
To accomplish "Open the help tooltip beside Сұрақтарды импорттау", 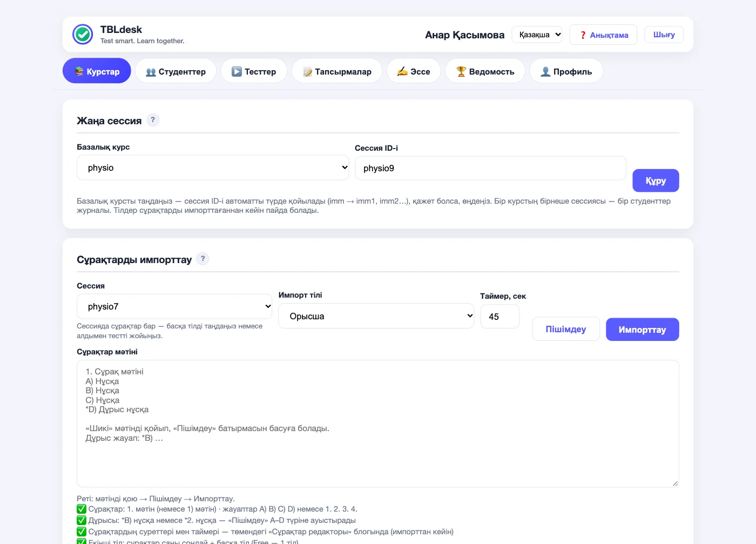I will [x=203, y=259].
